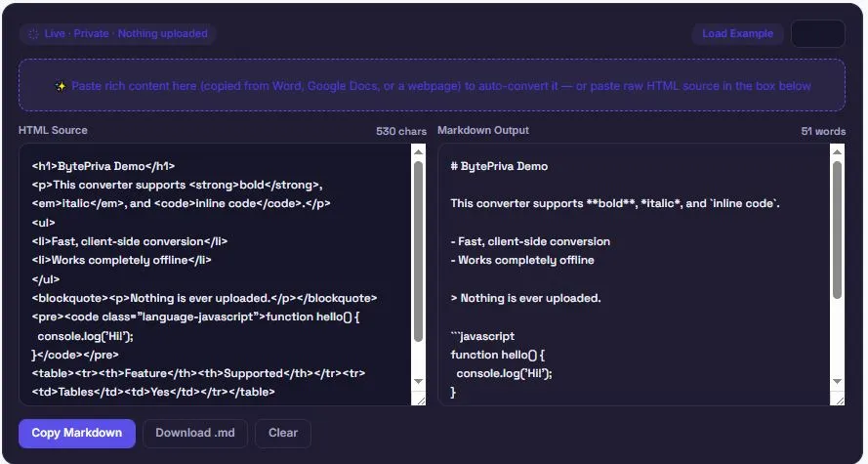Click the HTML Source scrollbar down arrow
The width and height of the screenshot is (868, 464).
pyautogui.click(x=419, y=382)
